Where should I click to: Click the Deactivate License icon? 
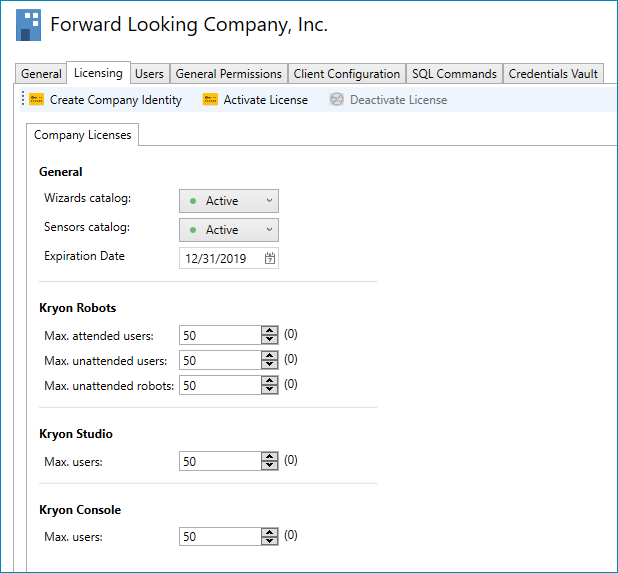click(x=337, y=100)
